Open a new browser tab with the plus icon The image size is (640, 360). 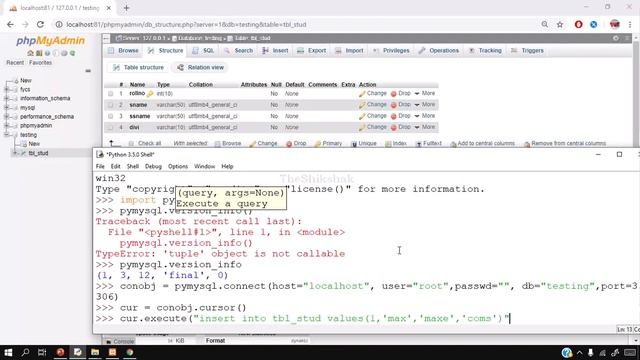(x=126, y=8)
